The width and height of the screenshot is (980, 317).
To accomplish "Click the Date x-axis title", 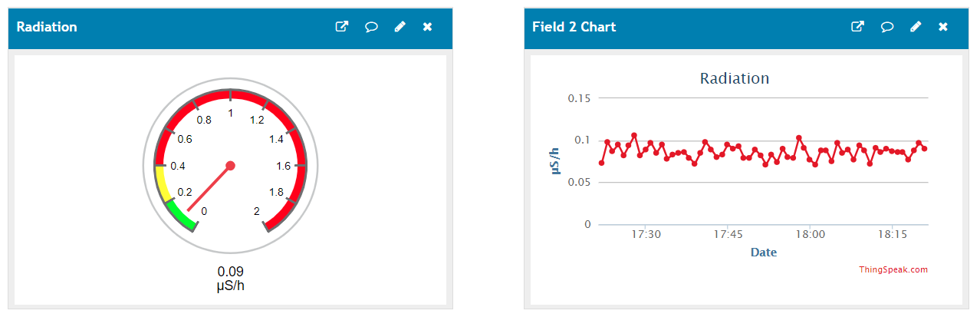I will point(763,252).
